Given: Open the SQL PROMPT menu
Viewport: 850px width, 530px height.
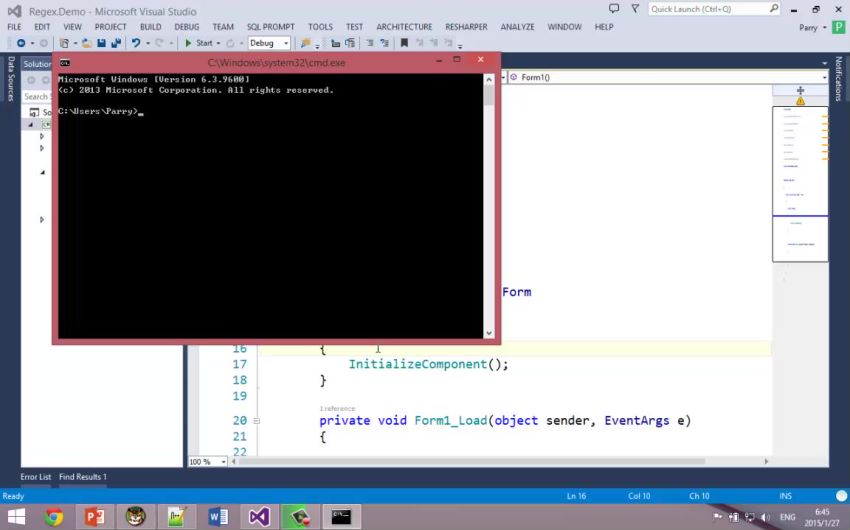Looking at the screenshot, I should 271,27.
